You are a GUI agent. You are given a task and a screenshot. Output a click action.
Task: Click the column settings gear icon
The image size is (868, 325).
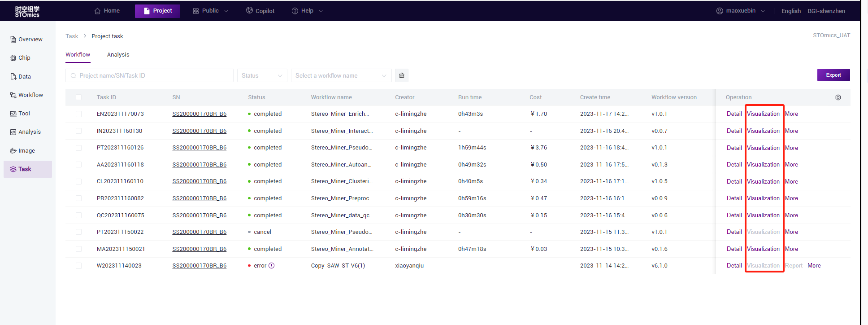(x=838, y=97)
